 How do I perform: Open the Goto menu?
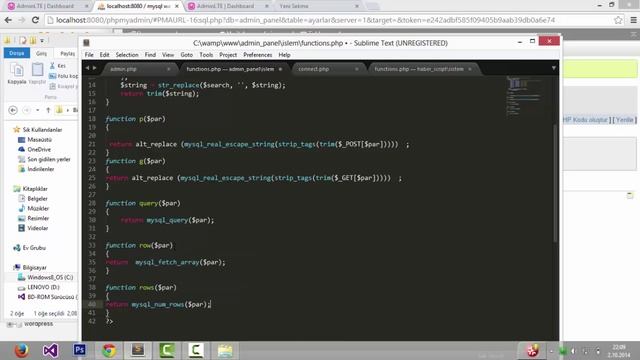[x=187, y=55]
